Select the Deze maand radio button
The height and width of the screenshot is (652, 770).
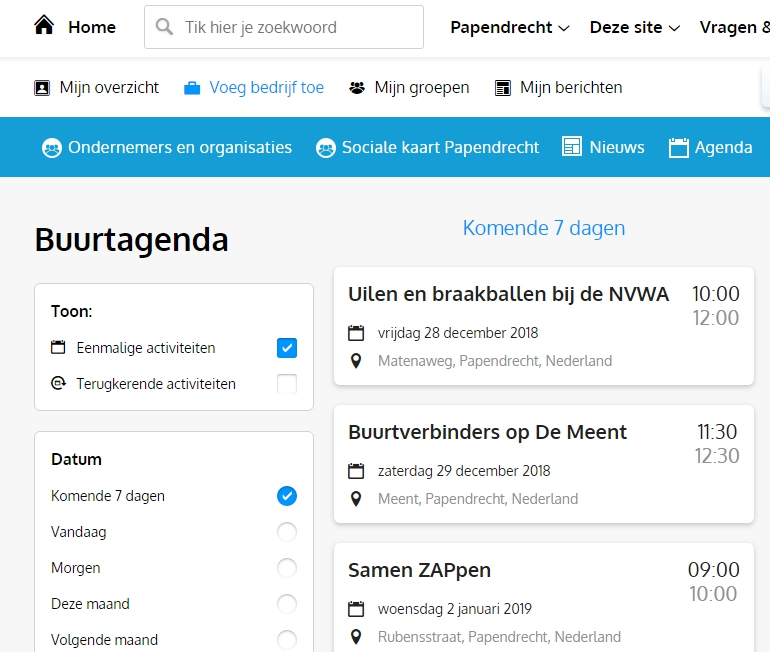click(287, 604)
